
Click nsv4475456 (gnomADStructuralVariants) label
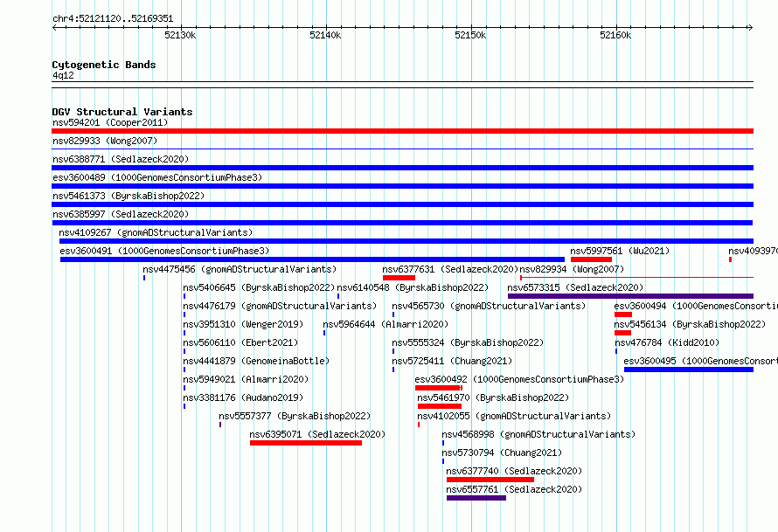coord(240,269)
